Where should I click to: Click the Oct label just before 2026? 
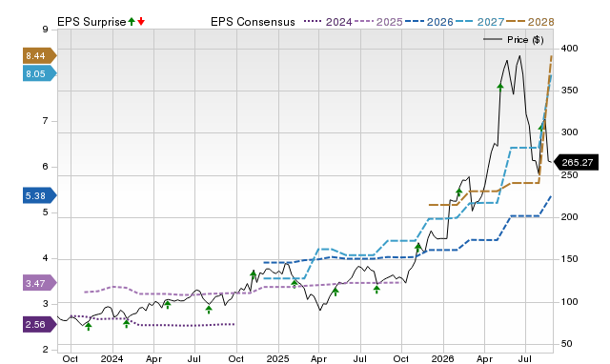[x=401, y=358]
